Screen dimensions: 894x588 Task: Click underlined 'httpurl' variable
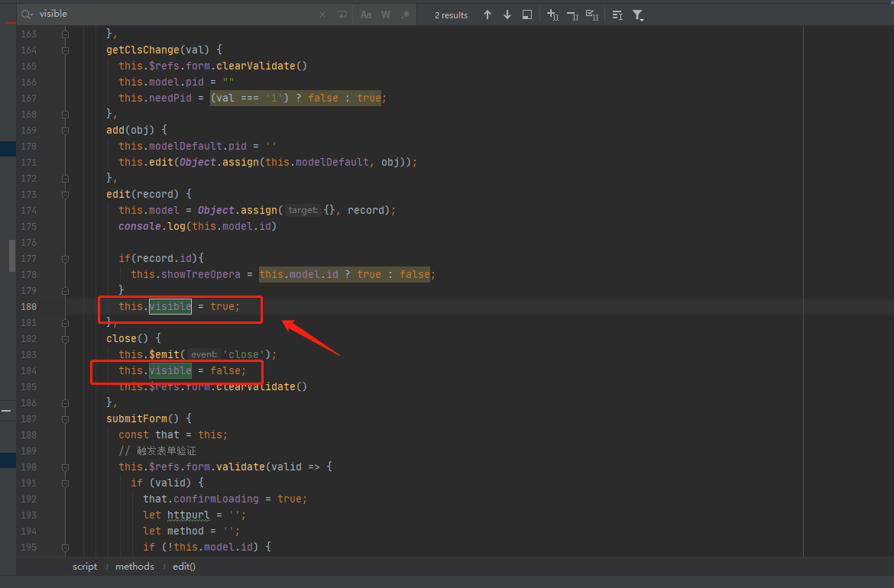tap(189, 515)
